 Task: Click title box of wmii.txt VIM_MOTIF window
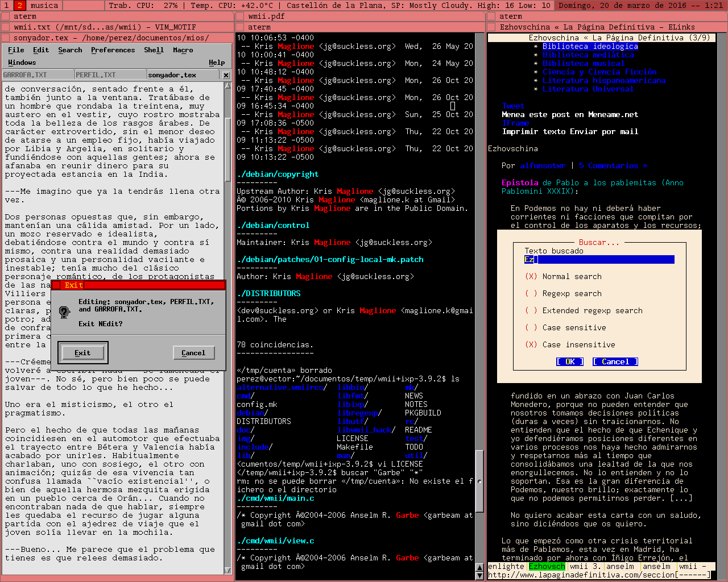pyautogui.click(x=5, y=27)
